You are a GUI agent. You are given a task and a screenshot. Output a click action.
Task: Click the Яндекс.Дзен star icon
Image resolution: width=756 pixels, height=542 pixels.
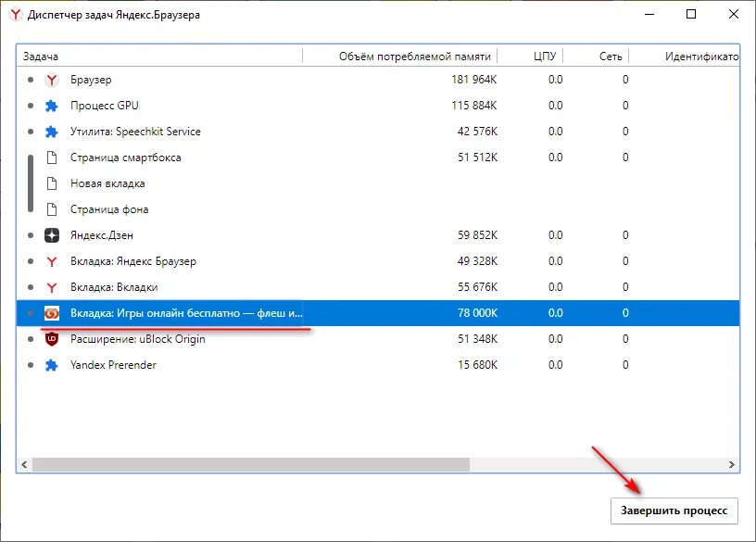(52, 235)
